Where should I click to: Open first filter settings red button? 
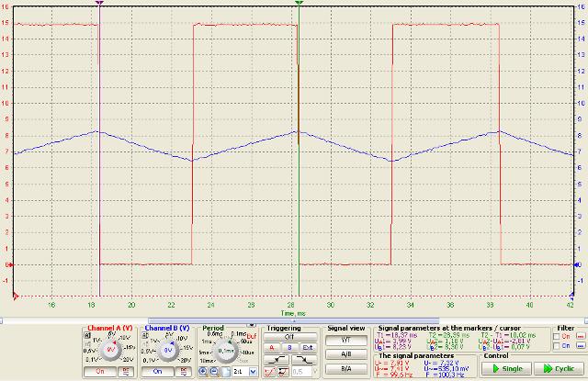tap(580, 337)
